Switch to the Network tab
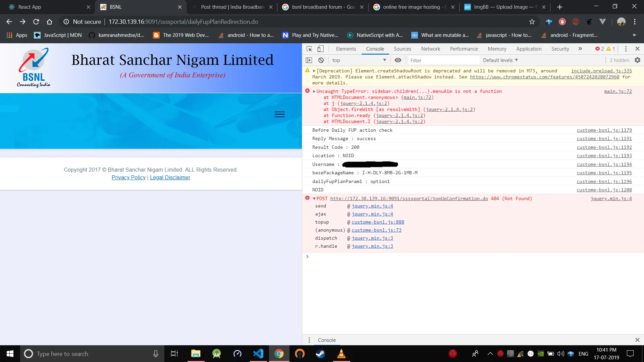 click(x=430, y=49)
